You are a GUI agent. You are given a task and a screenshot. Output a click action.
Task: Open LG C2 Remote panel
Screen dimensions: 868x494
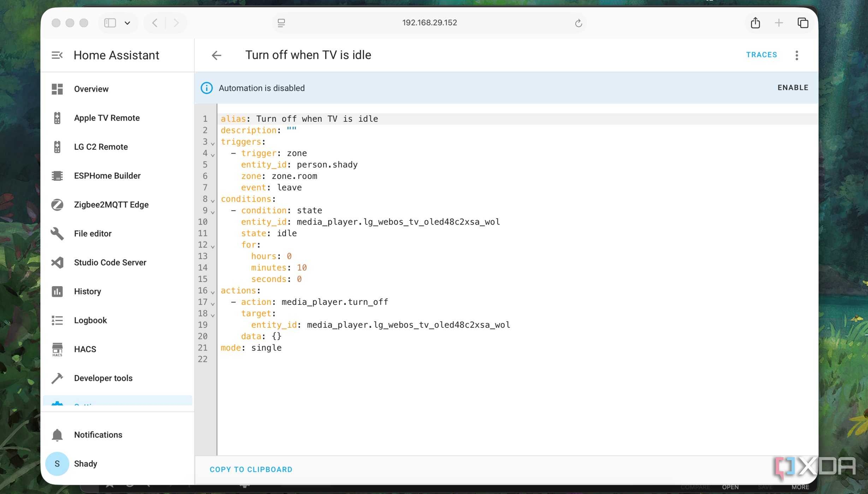click(x=101, y=147)
